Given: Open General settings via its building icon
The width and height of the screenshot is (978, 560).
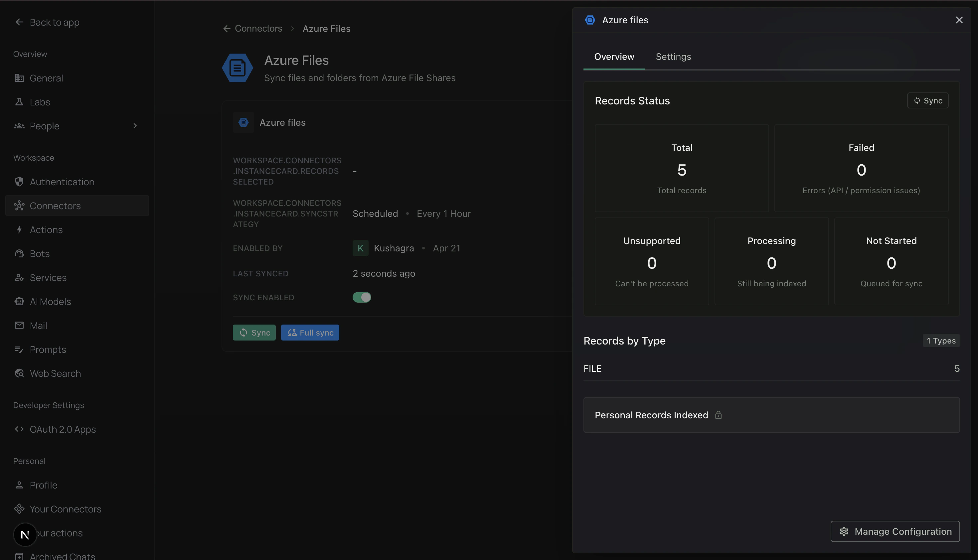Looking at the screenshot, I should 19,78.
